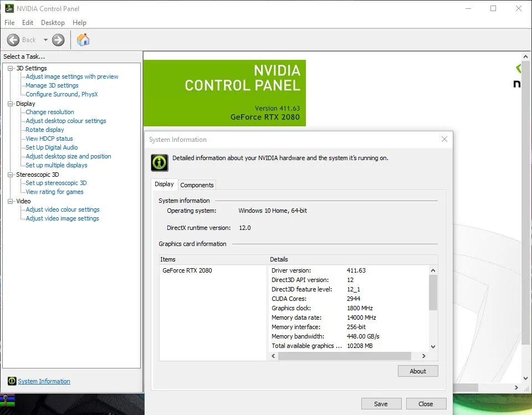Open the Desktop menu
532x415 pixels.
pyautogui.click(x=53, y=22)
